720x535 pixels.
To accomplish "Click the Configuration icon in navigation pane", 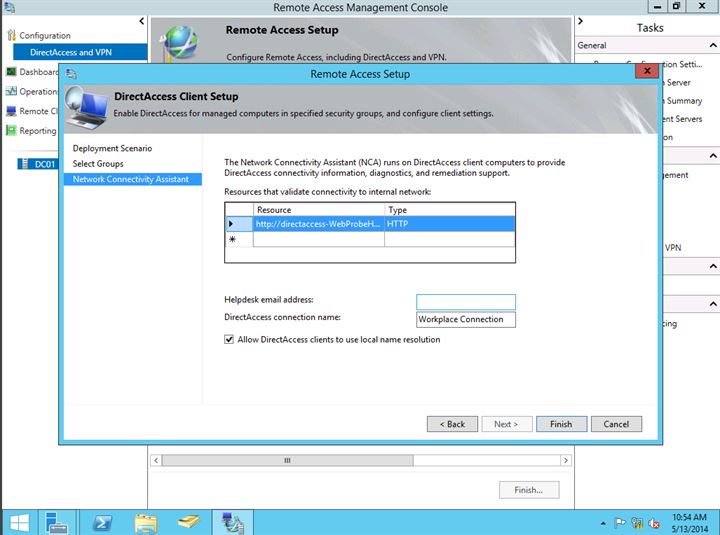I will point(11,35).
